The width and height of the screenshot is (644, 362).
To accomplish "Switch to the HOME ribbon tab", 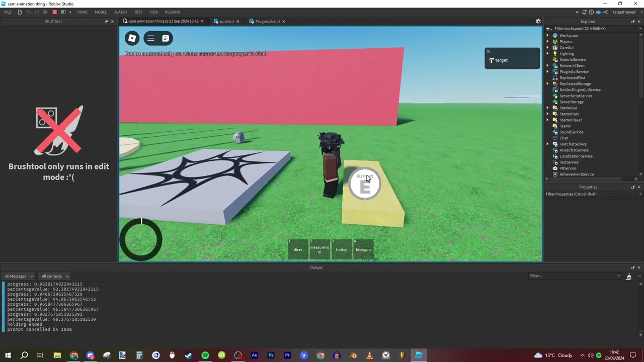I will [x=82, y=12].
